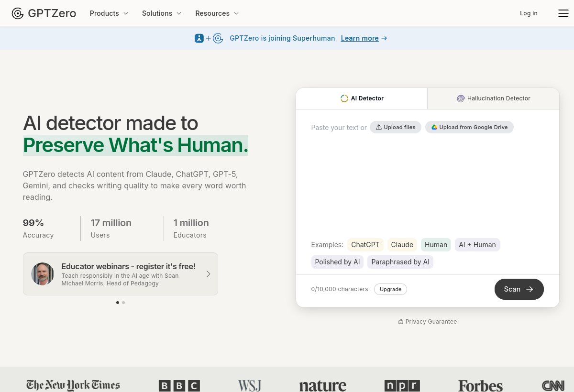
Task: Expand the Solutions dropdown
Action: click(x=162, y=13)
